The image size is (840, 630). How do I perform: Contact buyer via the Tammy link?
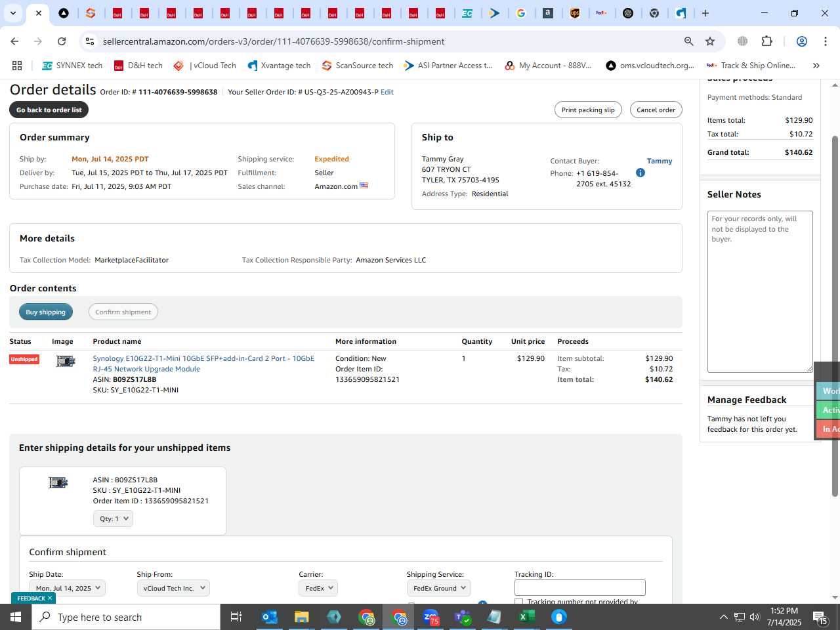click(x=660, y=161)
